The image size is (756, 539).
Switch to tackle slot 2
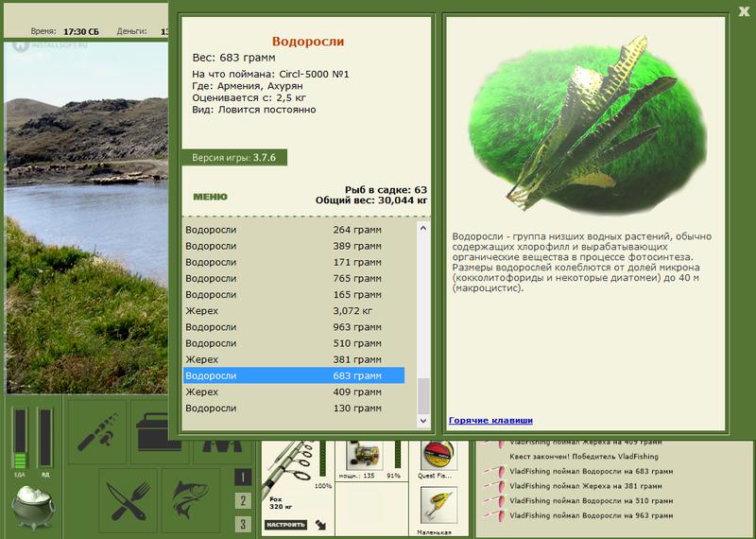pyautogui.click(x=243, y=500)
